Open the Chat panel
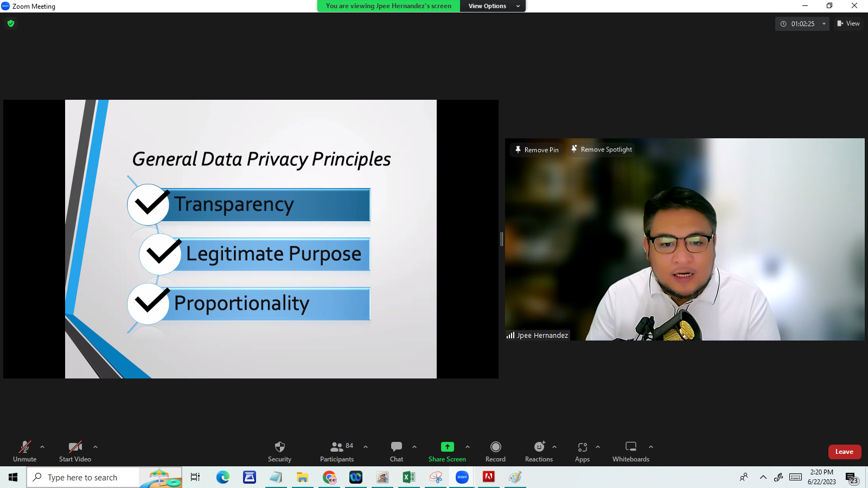The height and width of the screenshot is (488, 868). tap(397, 451)
